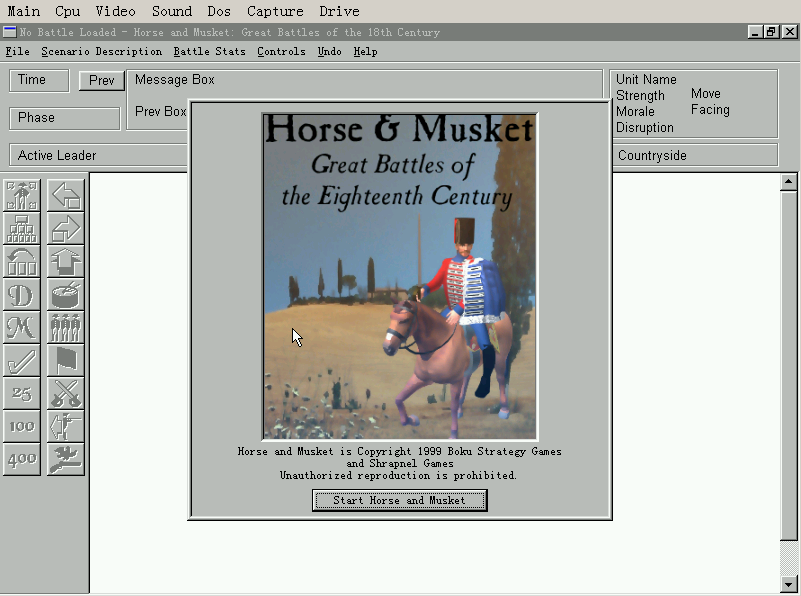
Task: Click the upward arrow toolbar icon
Action: pyautogui.click(x=66, y=261)
